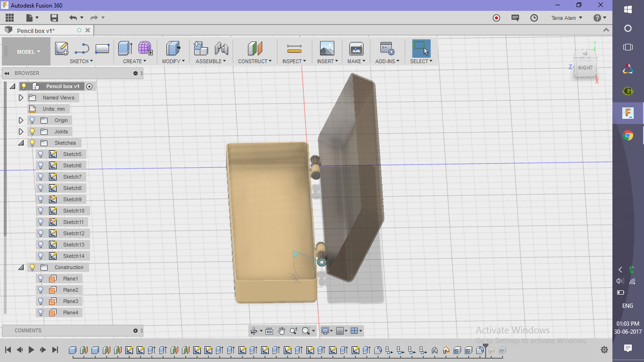Open the Display Settings dropdown
644x362 pixels.
[326, 331]
